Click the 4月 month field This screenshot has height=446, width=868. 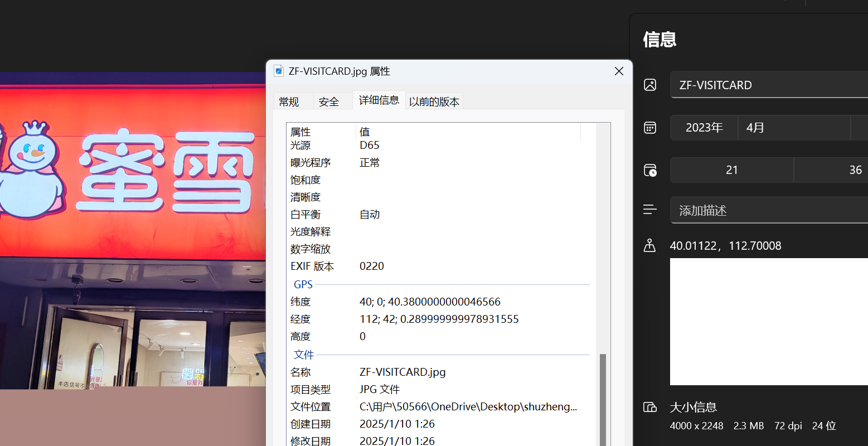(x=794, y=128)
